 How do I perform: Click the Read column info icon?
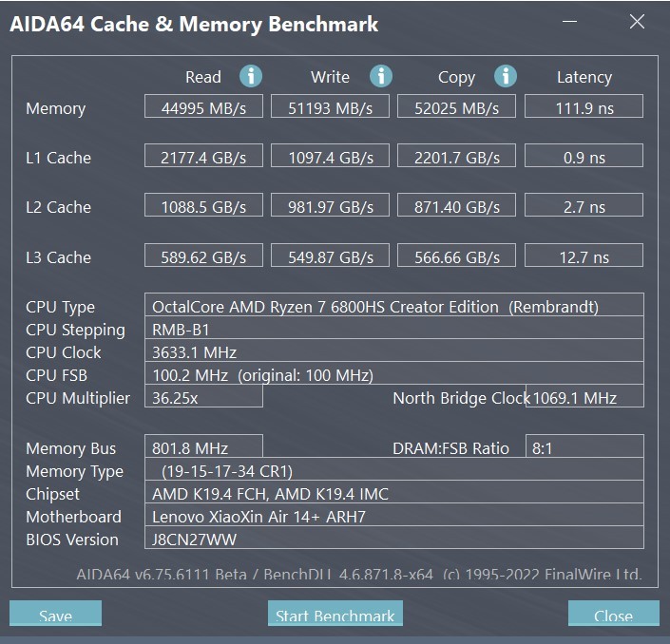pos(251,77)
